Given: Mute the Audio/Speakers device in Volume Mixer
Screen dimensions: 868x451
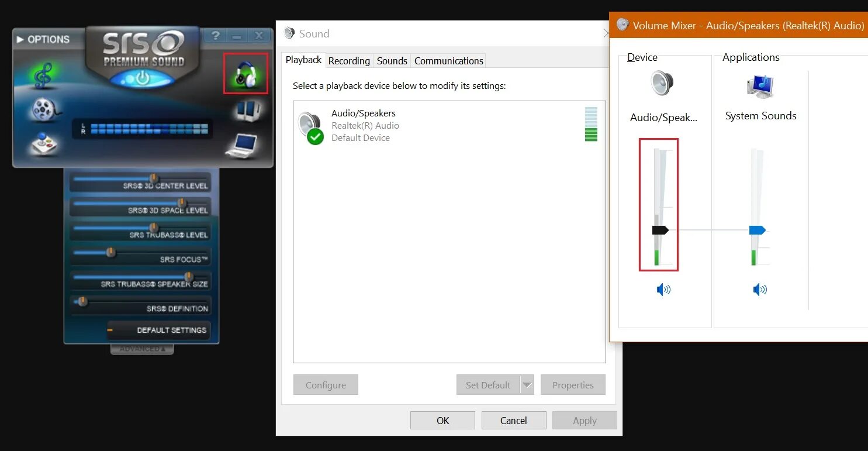Looking at the screenshot, I should (x=663, y=289).
